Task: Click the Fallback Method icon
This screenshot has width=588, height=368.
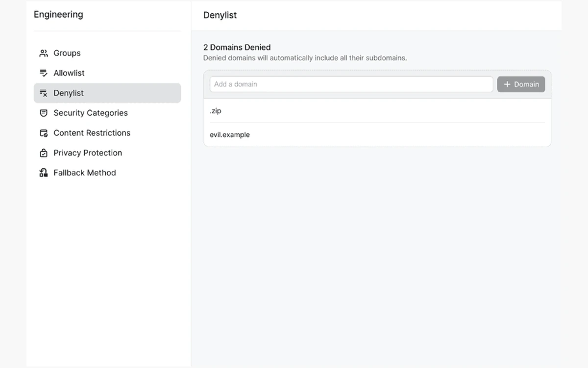Action: coord(44,173)
